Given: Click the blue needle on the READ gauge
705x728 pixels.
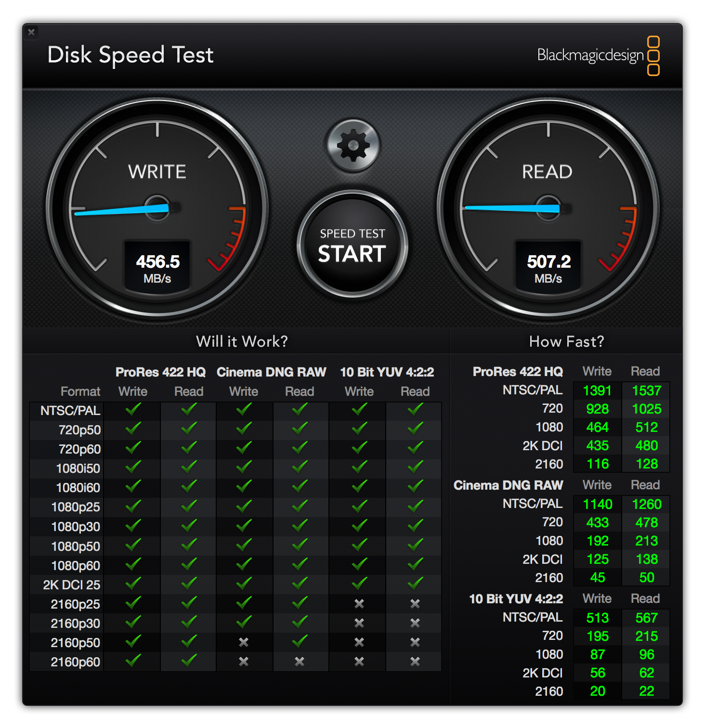Looking at the screenshot, I should [x=513, y=208].
